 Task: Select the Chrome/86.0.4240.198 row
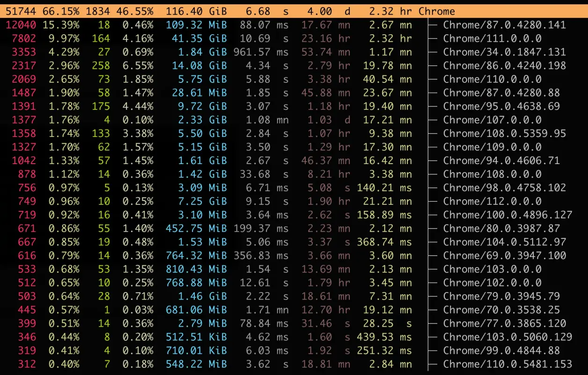point(294,66)
